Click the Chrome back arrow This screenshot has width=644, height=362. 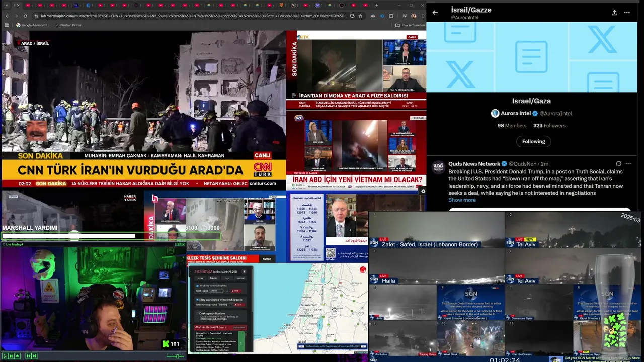7,16
